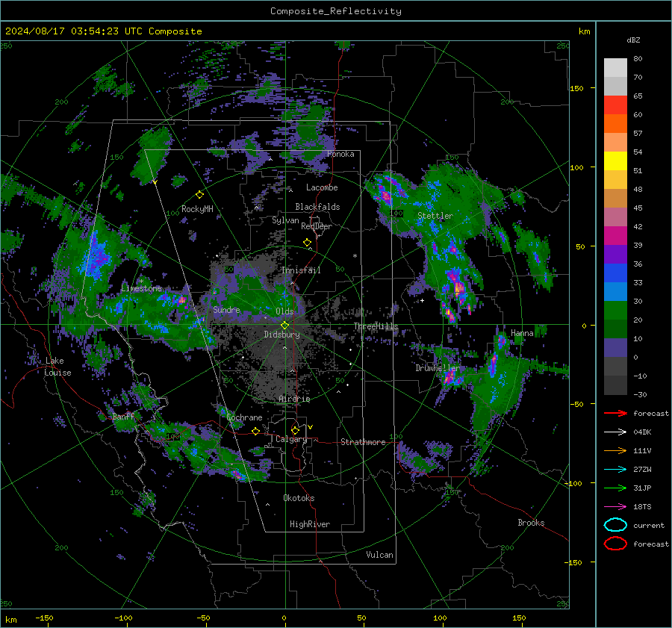Click the Blackfalds town label

(x=317, y=207)
